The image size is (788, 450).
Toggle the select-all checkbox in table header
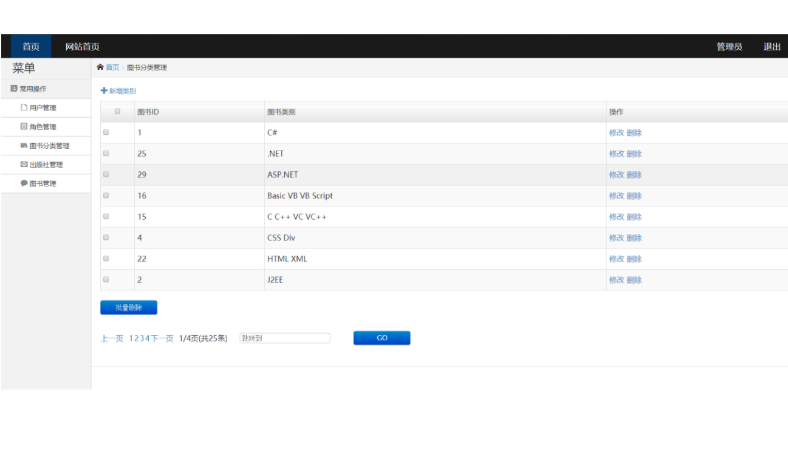(x=118, y=111)
